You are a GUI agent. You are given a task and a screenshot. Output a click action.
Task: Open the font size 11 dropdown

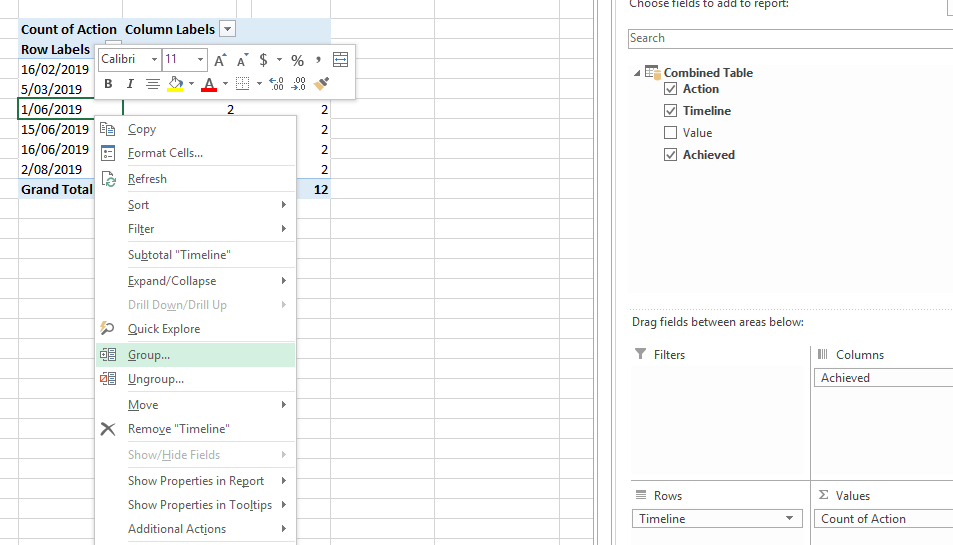pos(200,60)
